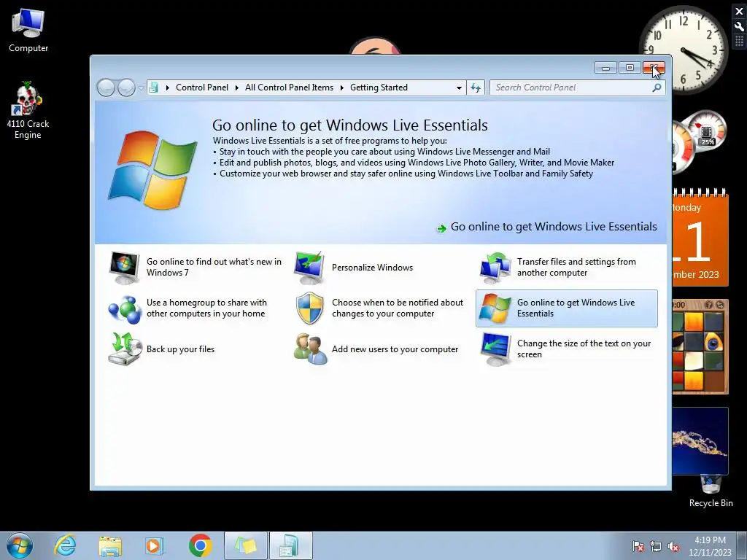Switch to the Getting Started taskbar button

pos(291,545)
